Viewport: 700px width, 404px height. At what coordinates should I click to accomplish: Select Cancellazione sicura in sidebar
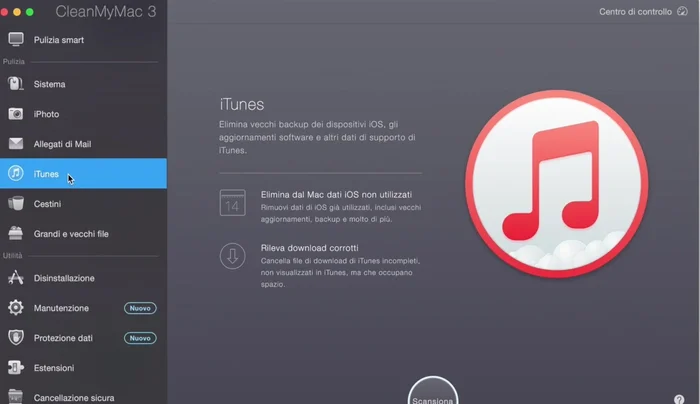pos(73,397)
